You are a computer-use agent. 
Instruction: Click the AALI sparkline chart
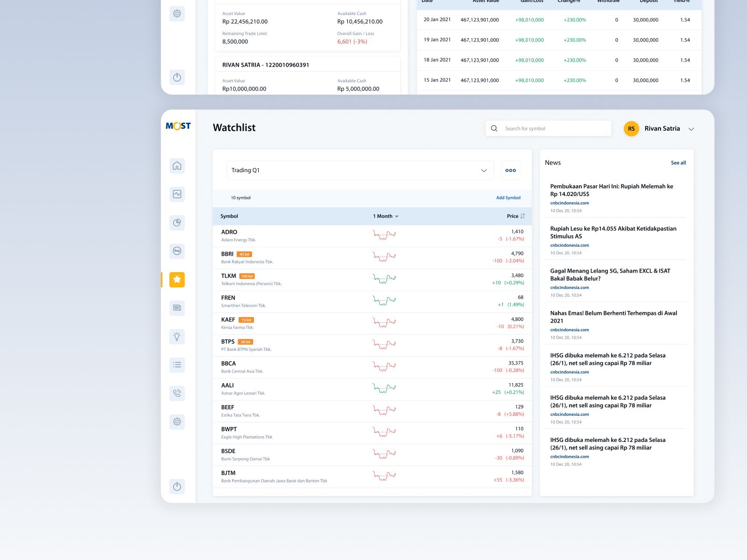pyautogui.click(x=384, y=389)
